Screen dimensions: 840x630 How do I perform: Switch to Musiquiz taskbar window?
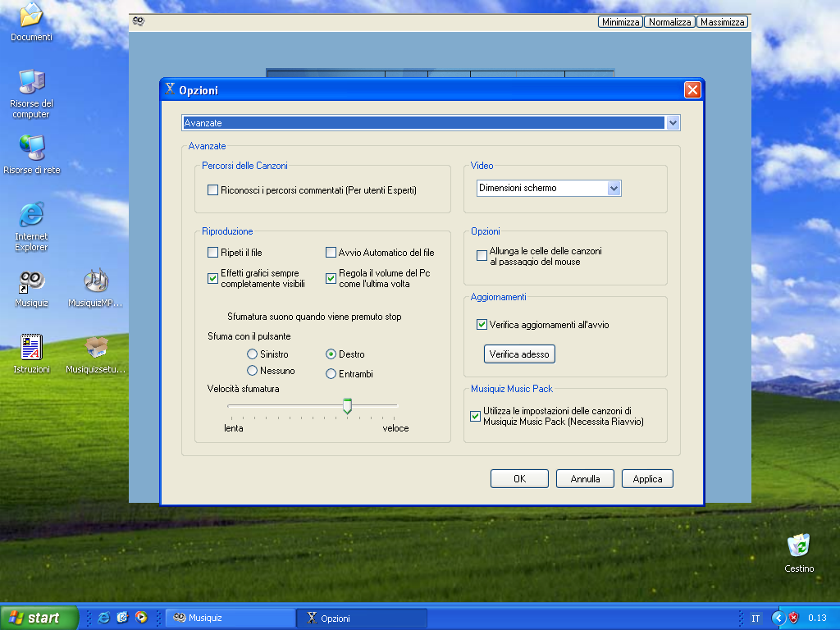point(230,618)
